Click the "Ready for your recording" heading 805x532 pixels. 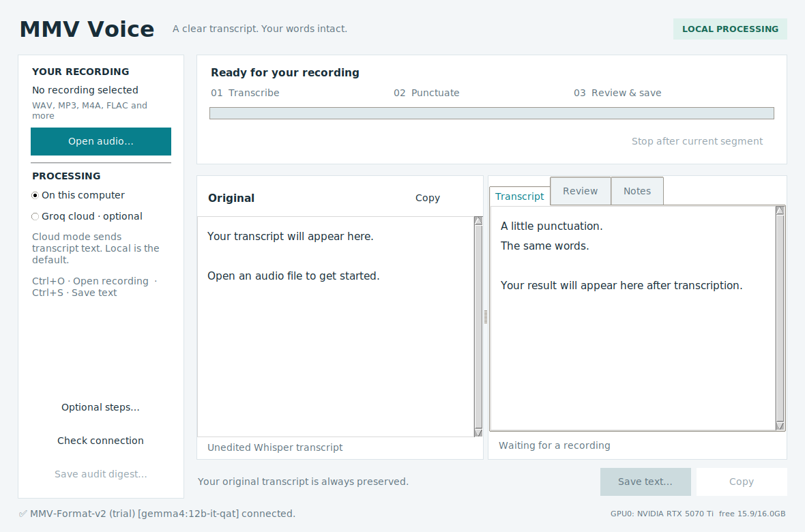point(285,72)
